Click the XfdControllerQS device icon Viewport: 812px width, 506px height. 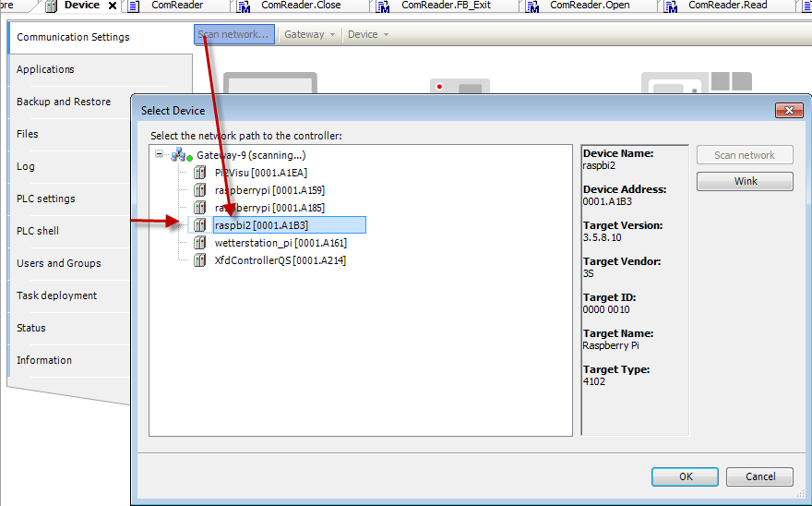click(x=199, y=260)
